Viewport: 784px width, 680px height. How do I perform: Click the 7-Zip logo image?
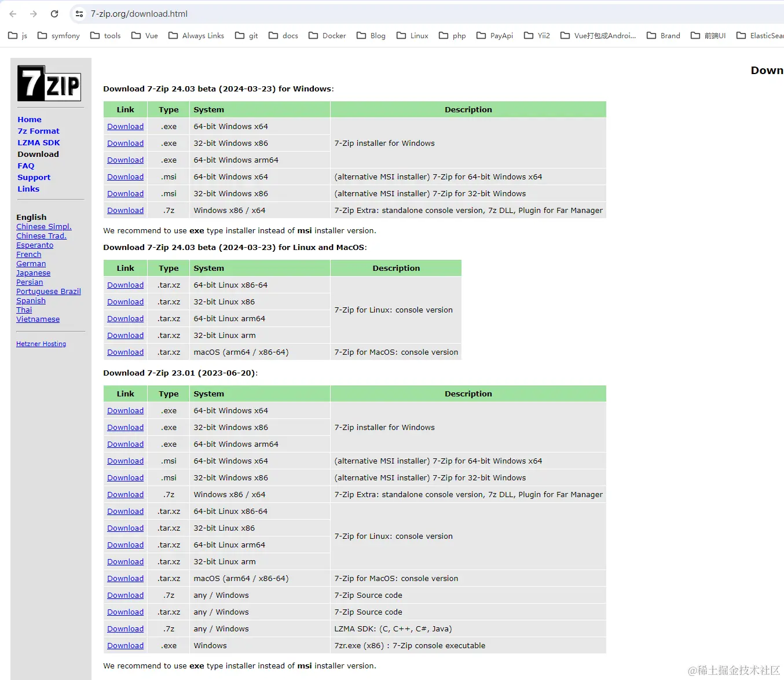click(x=49, y=83)
